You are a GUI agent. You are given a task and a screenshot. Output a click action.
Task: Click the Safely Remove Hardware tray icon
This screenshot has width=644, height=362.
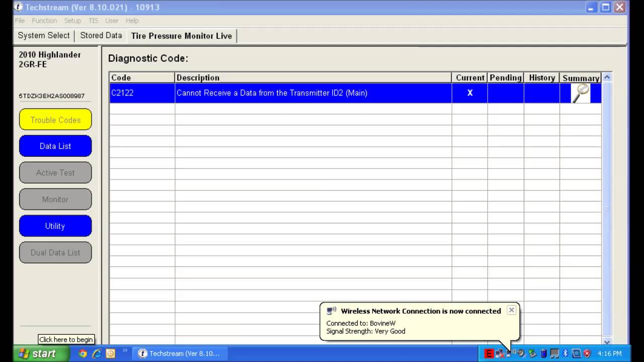[532, 353]
